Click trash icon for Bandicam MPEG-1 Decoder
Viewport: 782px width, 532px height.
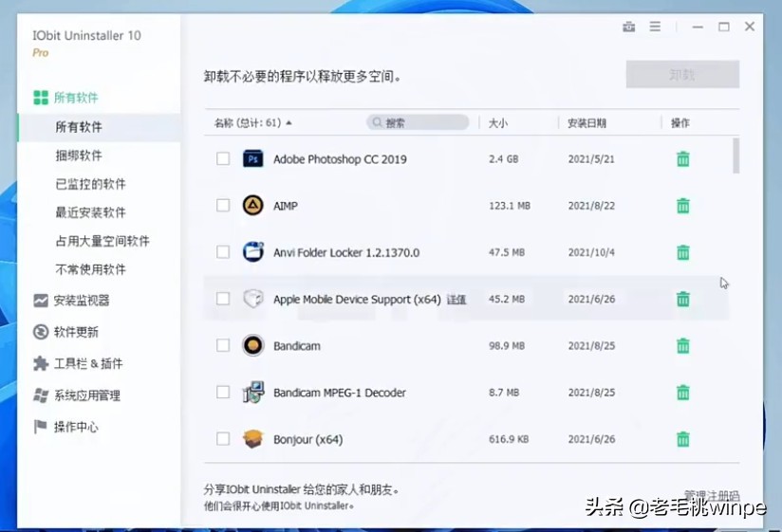point(682,393)
